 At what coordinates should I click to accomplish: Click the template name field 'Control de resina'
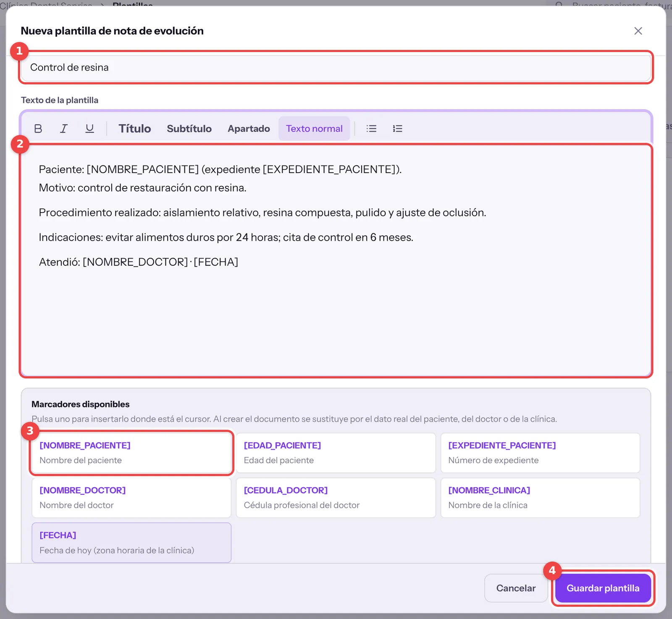tap(336, 67)
